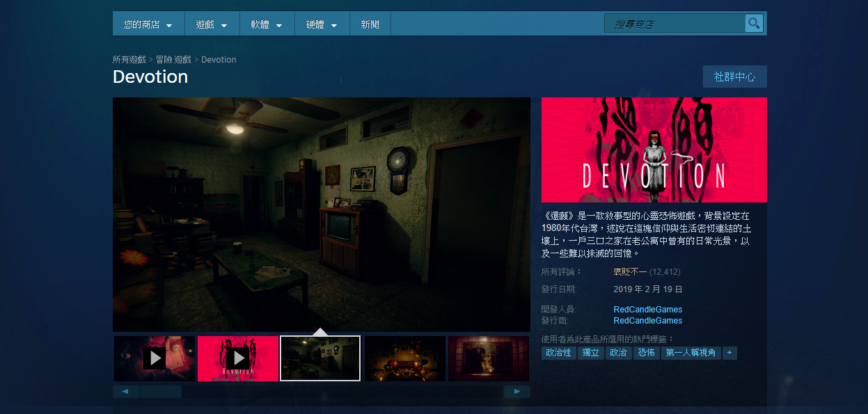The height and width of the screenshot is (414, 868).
Task: Open the 褒貶不一 user reviews link
Action: click(629, 271)
